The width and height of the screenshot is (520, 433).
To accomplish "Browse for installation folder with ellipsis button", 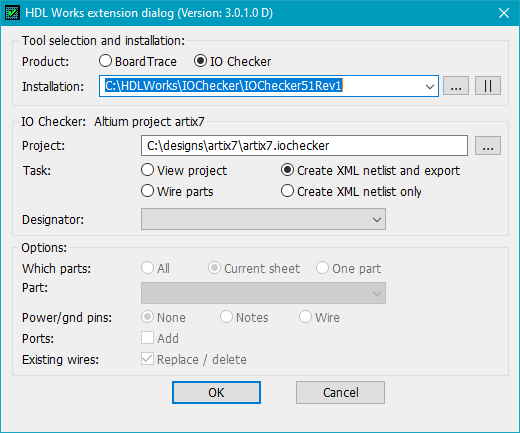I will [x=456, y=86].
